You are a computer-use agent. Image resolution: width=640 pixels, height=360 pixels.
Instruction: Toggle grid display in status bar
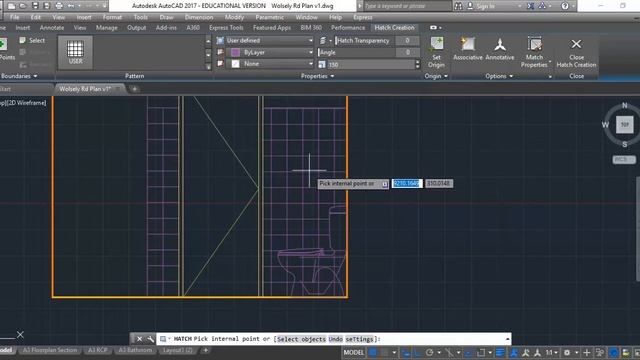point(373,352)
